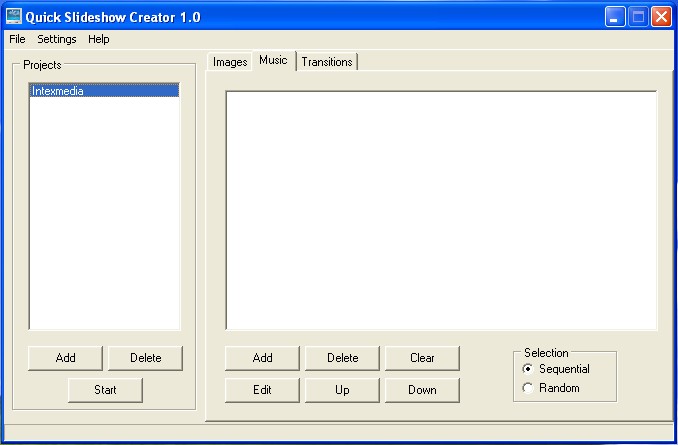Move the music entry Up
678x445 pixels.
(x=342, y=390)
